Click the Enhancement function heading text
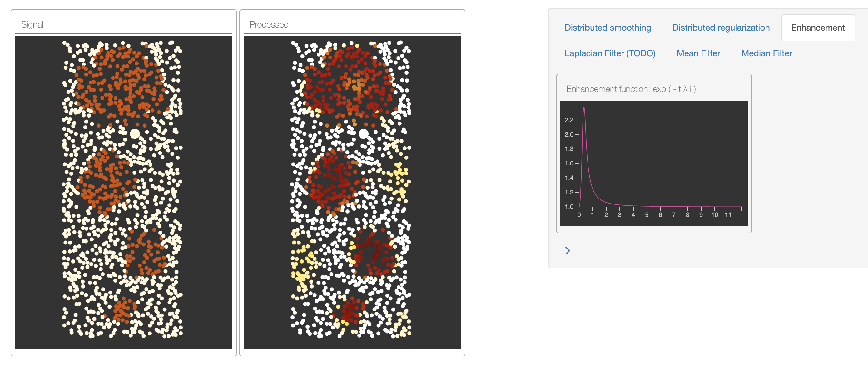Viewport: 868px width, 392px height. click(631, 89)
